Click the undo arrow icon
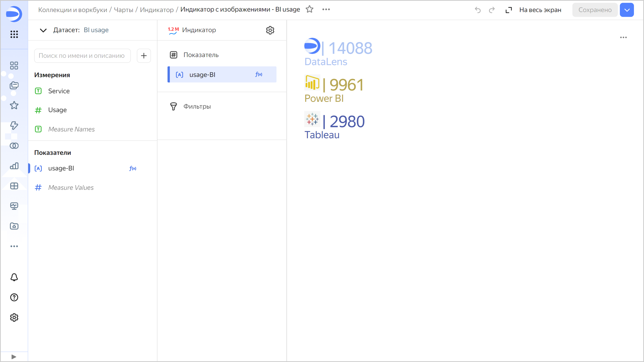This screenshot has height=362, width=644. [x=477, y=10]
